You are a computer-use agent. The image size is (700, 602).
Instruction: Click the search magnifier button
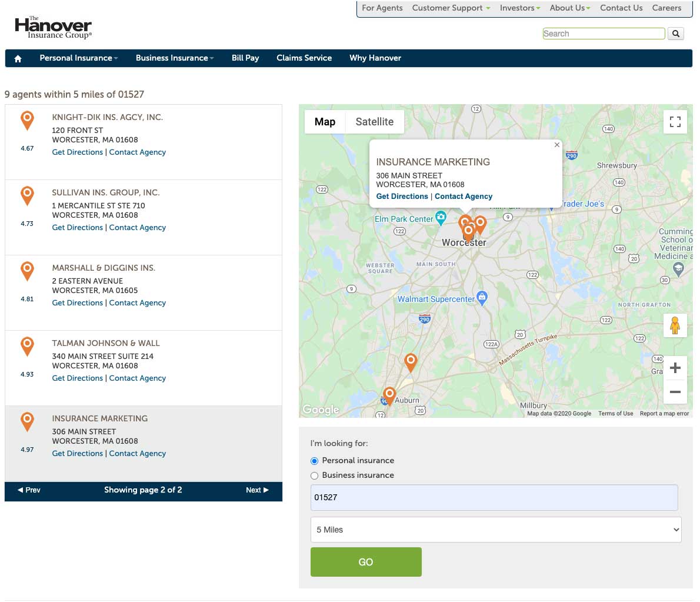(x=675, y=34)
